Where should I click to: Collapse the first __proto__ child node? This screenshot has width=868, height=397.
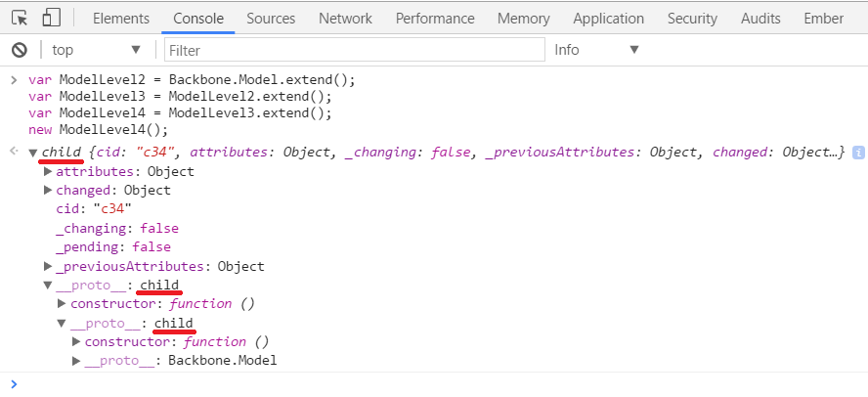tap(48, 286)
